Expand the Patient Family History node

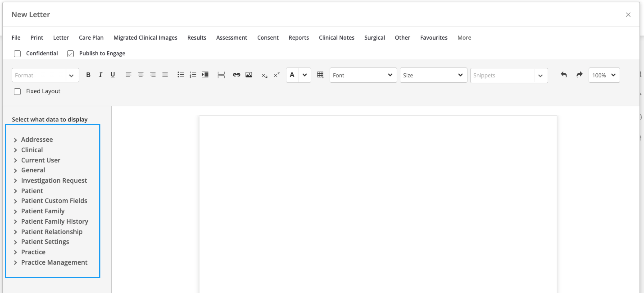coord(16,222)
